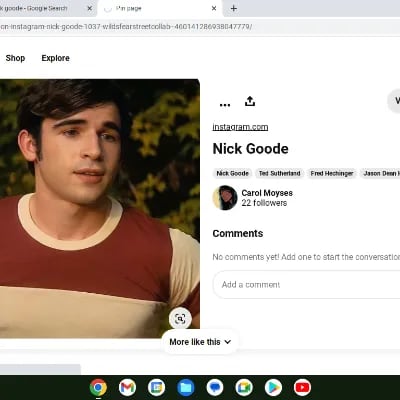Open the Explore menu item

click(55, 58)
